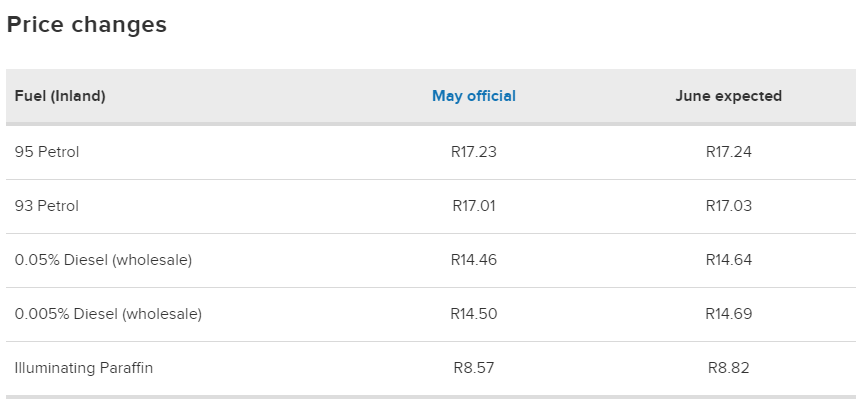Click the R17.24 June price for 95 Petrol

point(728,152)
